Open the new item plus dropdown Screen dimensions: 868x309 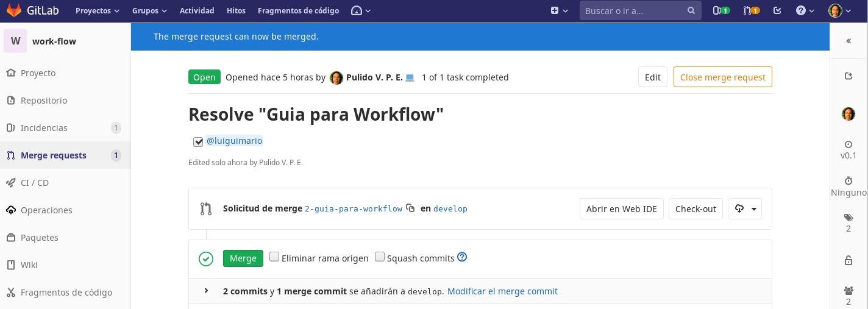point(560,10)
